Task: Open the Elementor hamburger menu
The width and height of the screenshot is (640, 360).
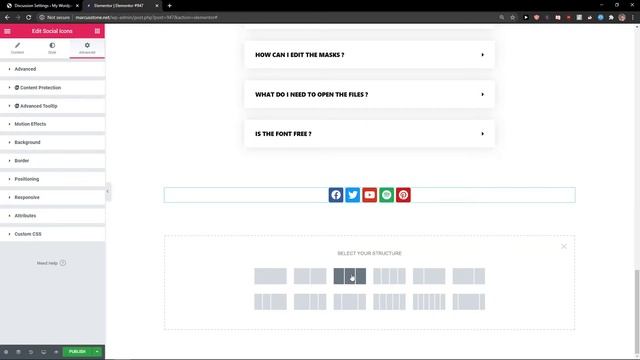Action: [x=7, y=31]
